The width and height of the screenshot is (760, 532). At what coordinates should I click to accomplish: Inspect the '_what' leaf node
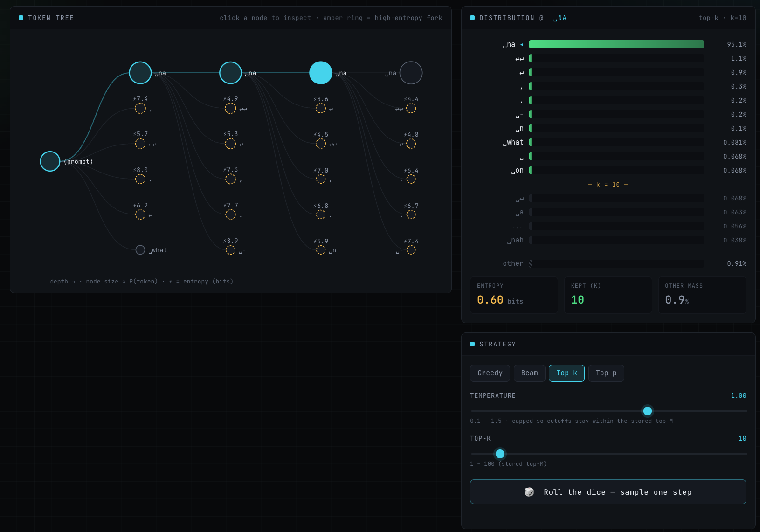point(140,250)
